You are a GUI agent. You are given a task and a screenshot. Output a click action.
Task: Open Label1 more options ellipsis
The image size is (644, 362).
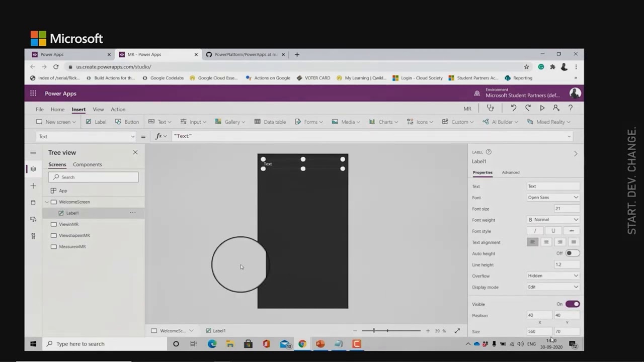click(133, 213)
